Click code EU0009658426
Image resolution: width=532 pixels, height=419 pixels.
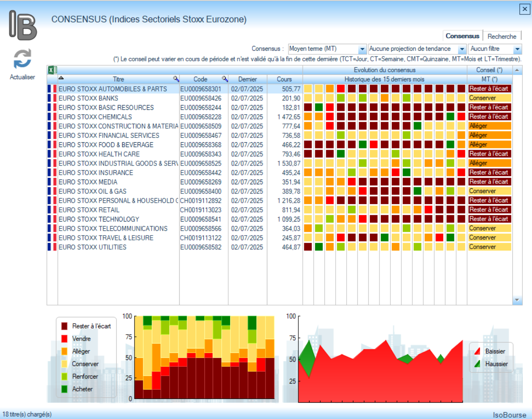click(x=201, y=98)
